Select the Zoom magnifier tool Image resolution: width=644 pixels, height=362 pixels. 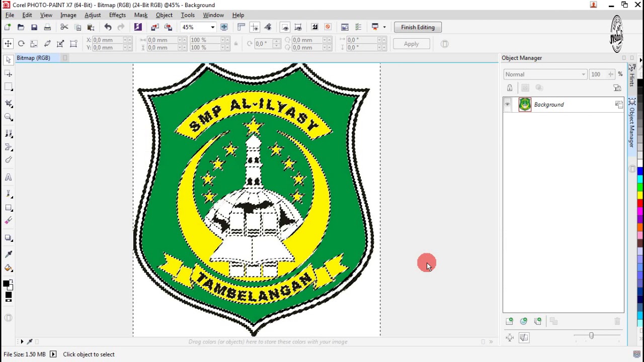[9, 117]
